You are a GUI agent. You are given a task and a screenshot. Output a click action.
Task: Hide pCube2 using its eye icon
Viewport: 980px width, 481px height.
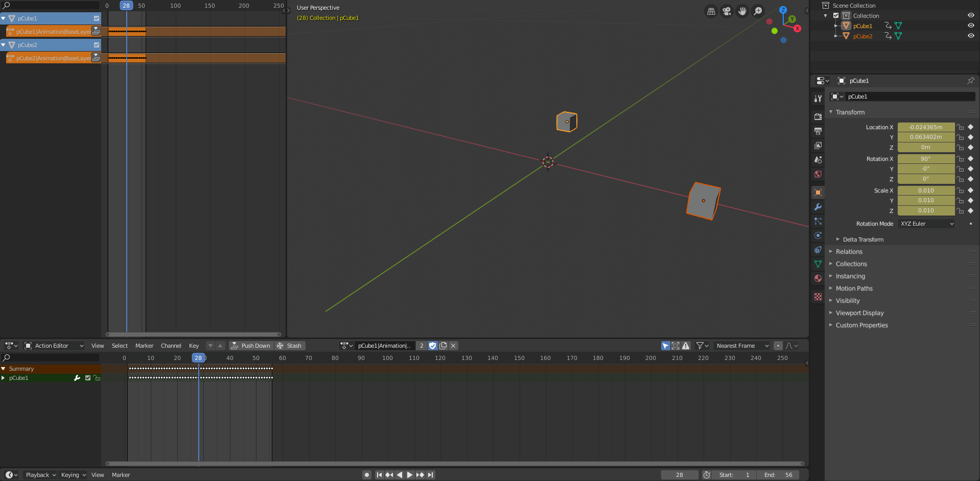click(970, 36)
